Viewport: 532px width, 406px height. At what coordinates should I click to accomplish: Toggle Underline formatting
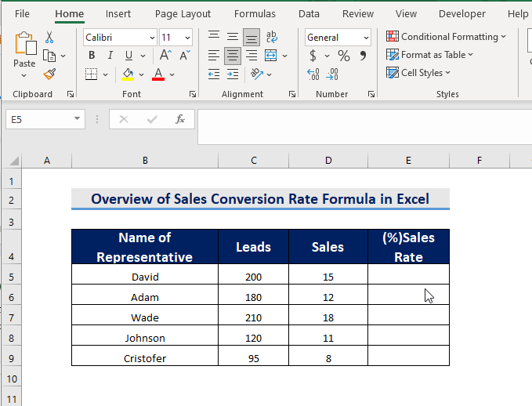[x=129, y=56]
